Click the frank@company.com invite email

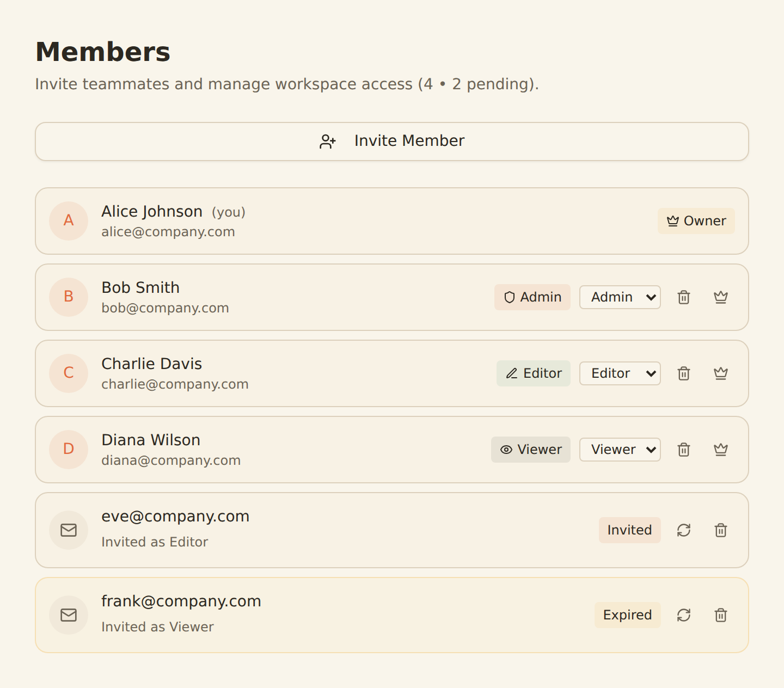[x=181, y=601]
